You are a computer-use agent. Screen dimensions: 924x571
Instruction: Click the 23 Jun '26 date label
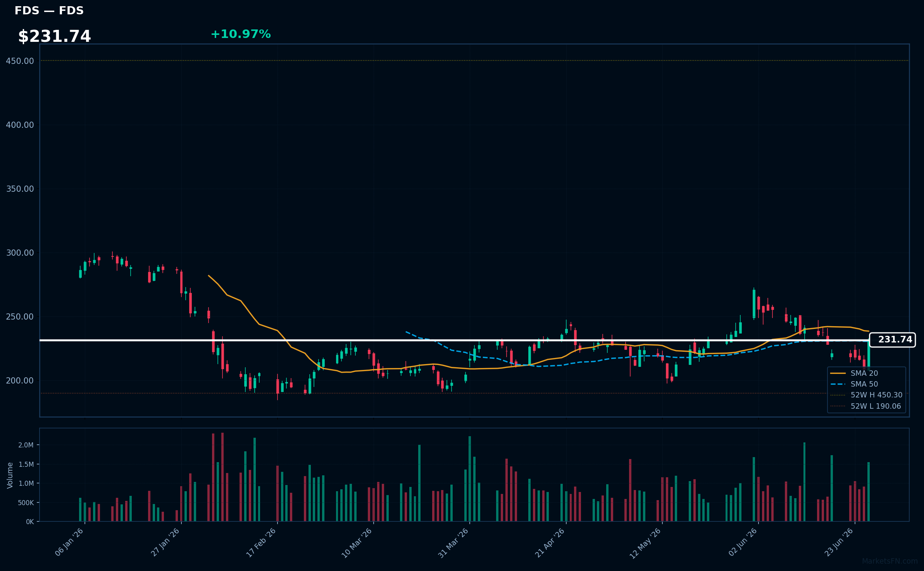839,542
